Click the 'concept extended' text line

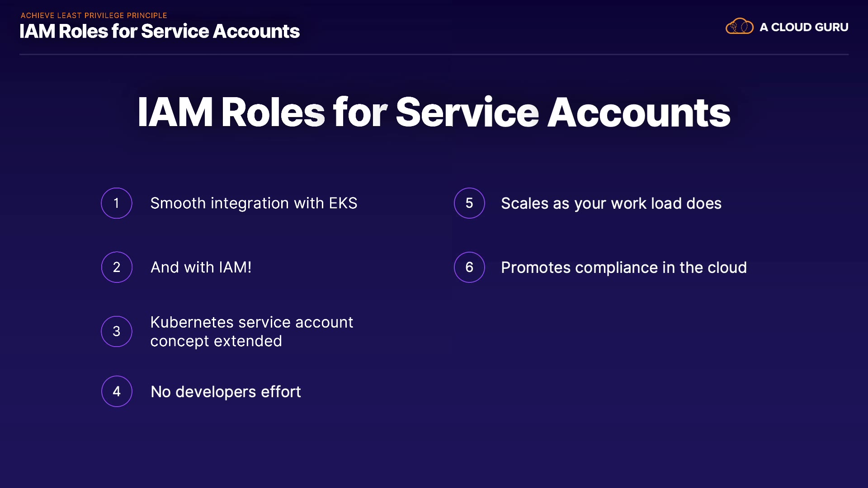pos(216,341)
